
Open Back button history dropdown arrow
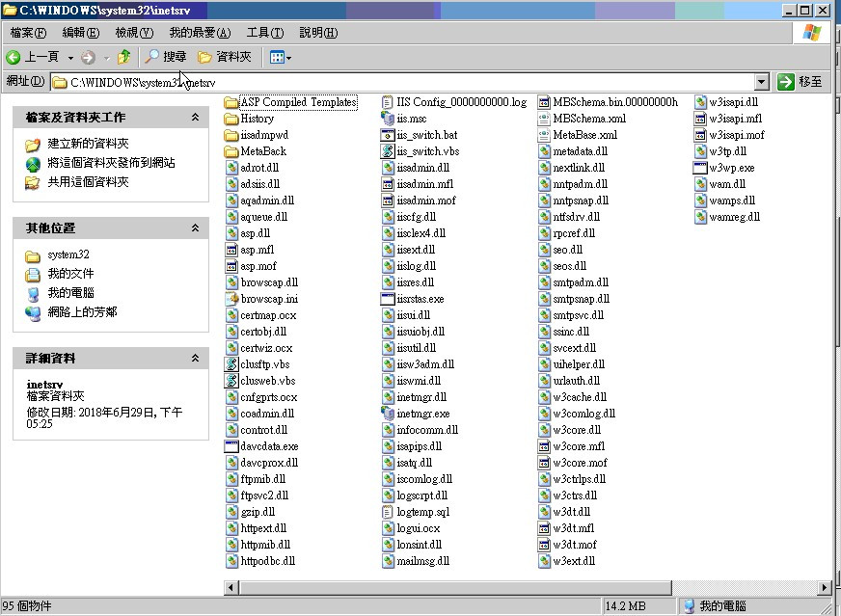point(70,58)
